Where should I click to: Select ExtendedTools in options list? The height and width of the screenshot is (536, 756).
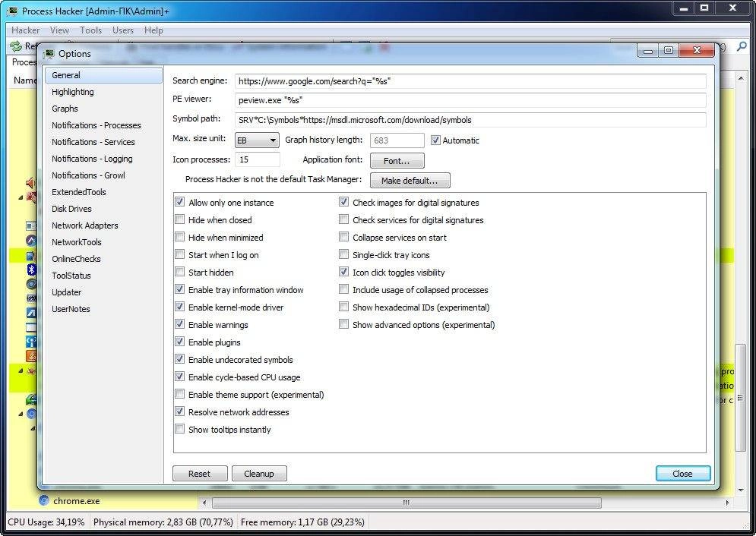78,192
